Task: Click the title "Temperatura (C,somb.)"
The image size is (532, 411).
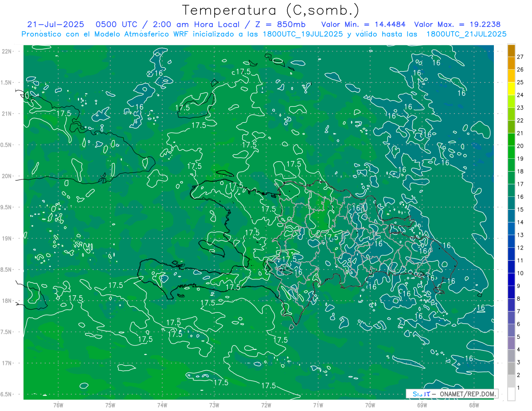Action: point(270,10)
